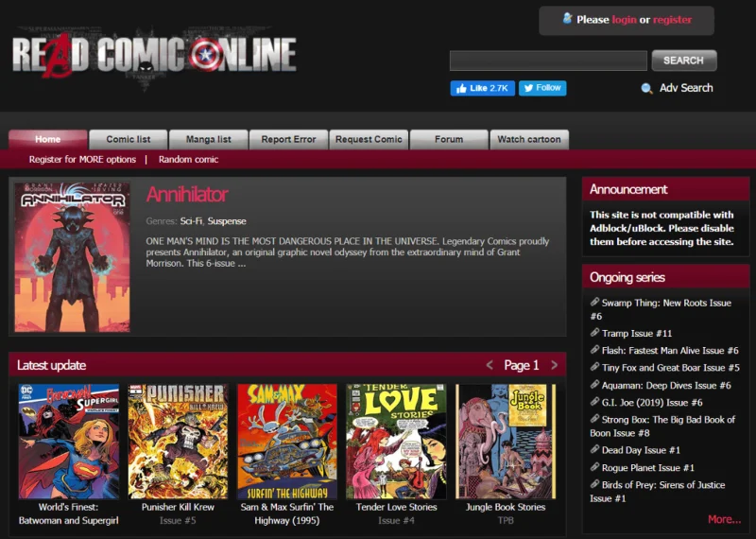
Task: Click link icon beside Flash: Fastest Man Alive
Action: (x=595, y=350)
